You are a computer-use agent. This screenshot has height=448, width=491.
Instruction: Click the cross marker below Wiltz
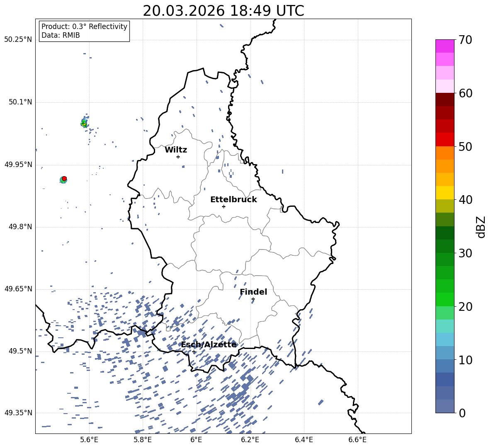pos(178,157)
